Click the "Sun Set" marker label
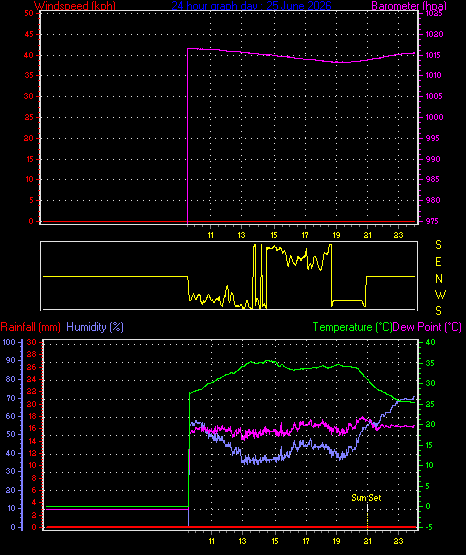The height and width of the screenshot is (555, 466). tap(366, 498)
